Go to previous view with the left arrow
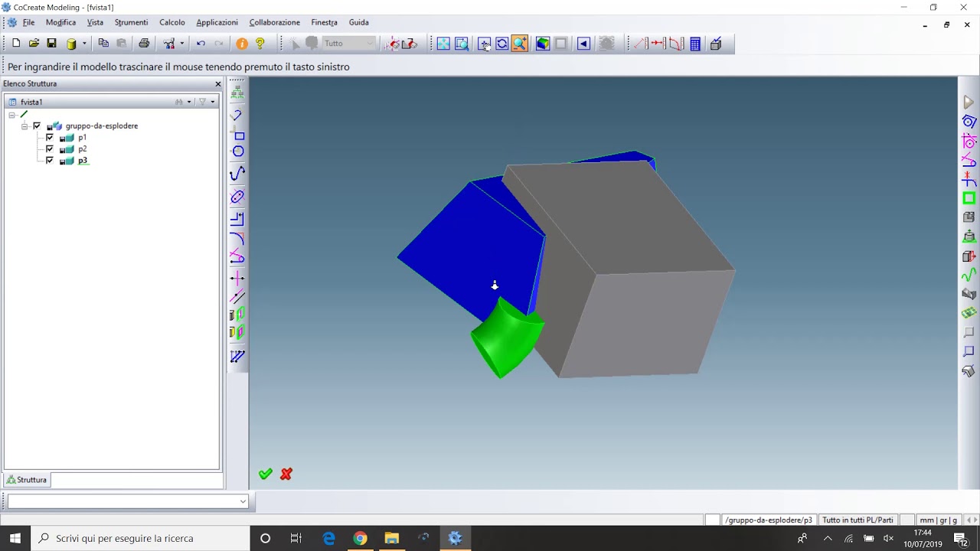980x551 pixels. [583, 44]
